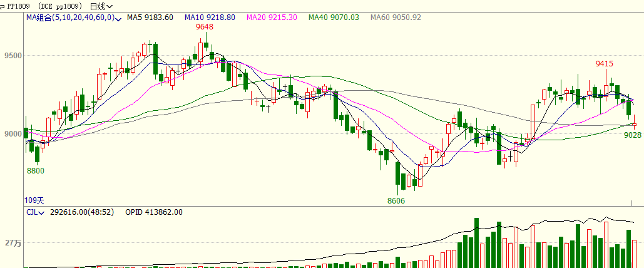Select the MA10 9218.80 value
The height and width of the screenshot is (268, 644).
click(210, 18)
